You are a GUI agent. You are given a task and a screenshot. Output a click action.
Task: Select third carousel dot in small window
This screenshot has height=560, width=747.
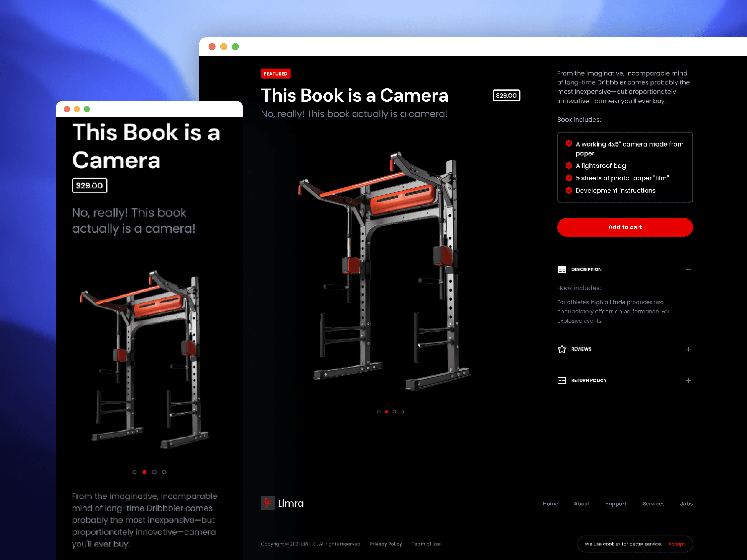(154, 472)
